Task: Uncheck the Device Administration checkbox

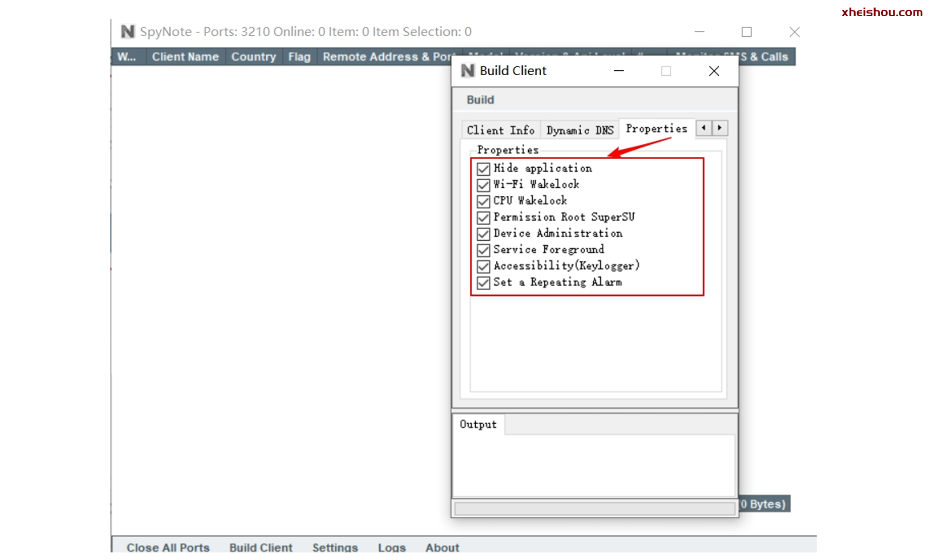Action: coord(483,234)
